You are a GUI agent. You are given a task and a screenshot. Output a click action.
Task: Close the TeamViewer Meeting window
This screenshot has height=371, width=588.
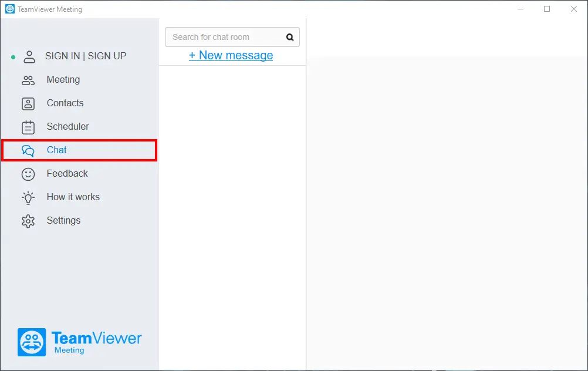574,9
